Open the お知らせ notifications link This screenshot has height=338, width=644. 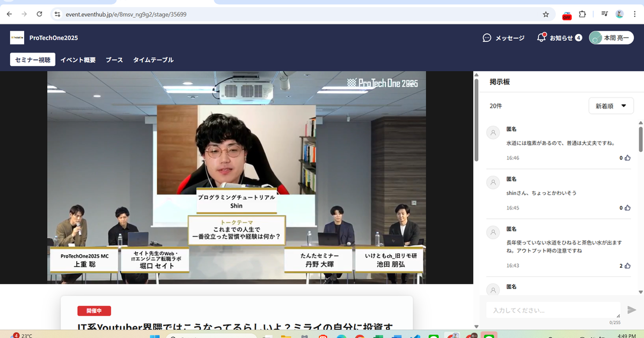pos(561,38)
